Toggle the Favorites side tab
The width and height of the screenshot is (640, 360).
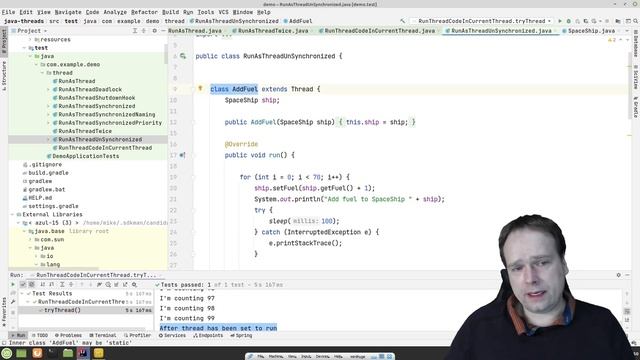tap(4, 312)
